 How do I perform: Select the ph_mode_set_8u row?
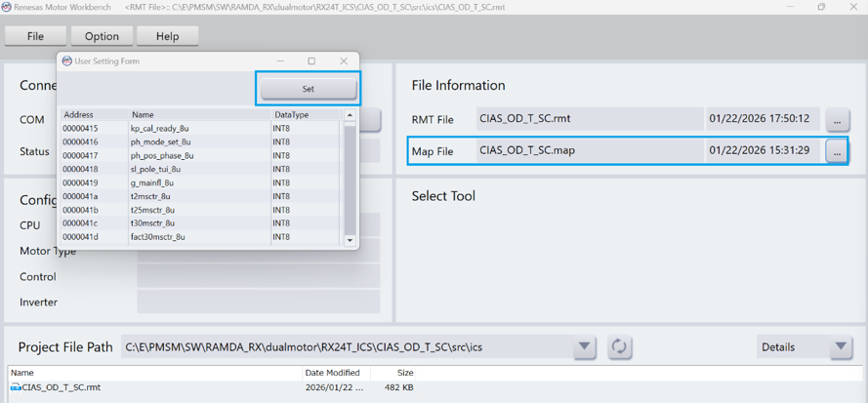click(201, 141)
